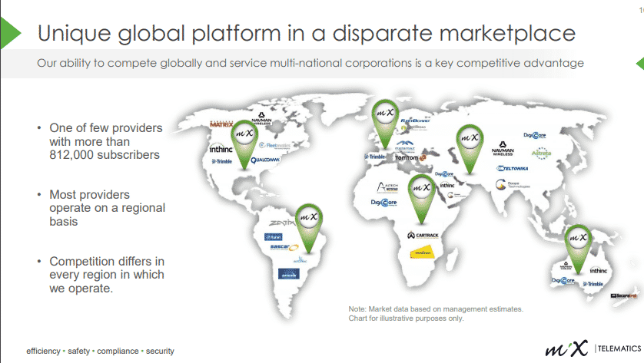This screenshot has height=363, width=644.
Task: Click the slide title 'Unique global platform'
Action: pos(307,33)
